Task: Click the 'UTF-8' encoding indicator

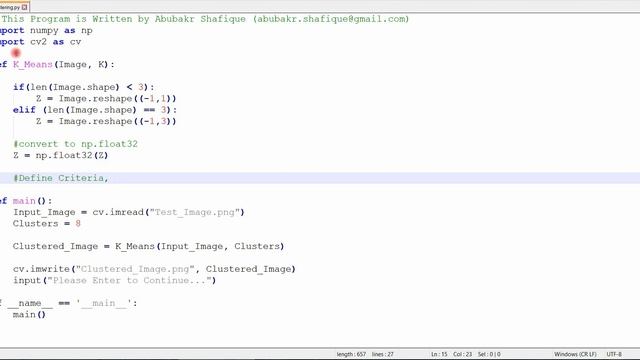Action: pyautogui.click(x=614, y=354)
